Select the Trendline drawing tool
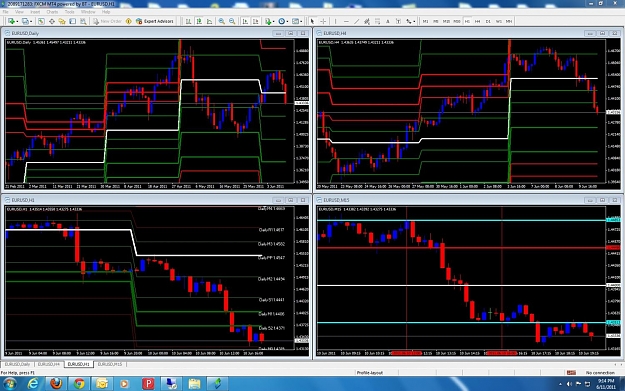The width and height of the screenshot is (625, 391). 357,21
